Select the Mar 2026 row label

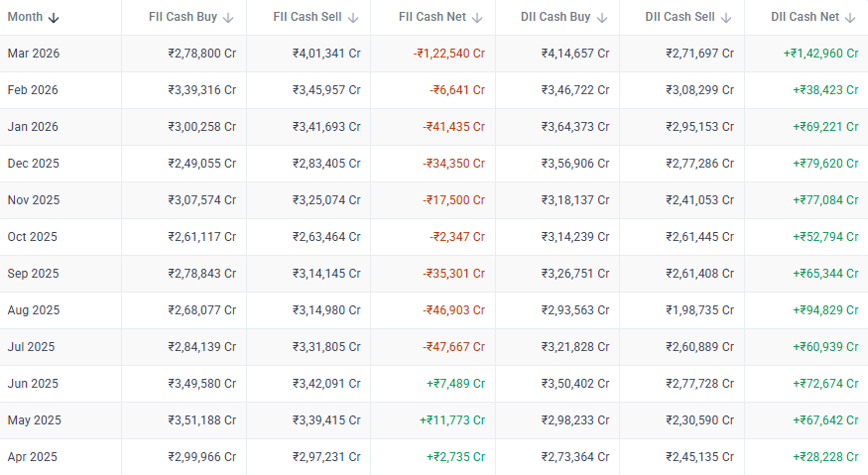[x=33, y=54]
